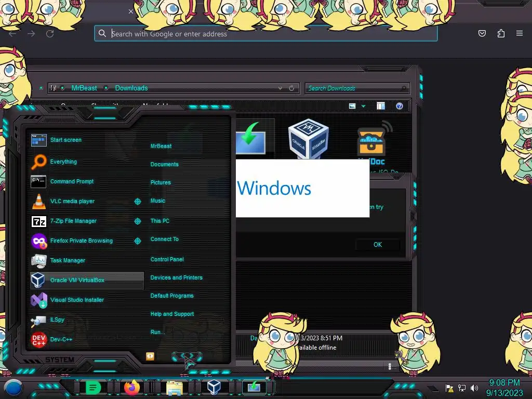Reload the Firefox page
This screenshot has height=399, width=532.
(50, 34)
